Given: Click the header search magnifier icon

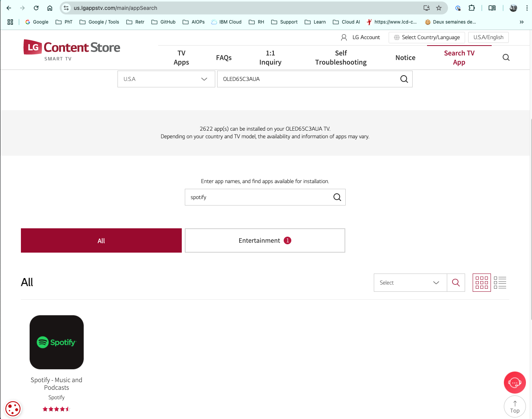Looking at the screenshot, I should click(x=506, y=57).
